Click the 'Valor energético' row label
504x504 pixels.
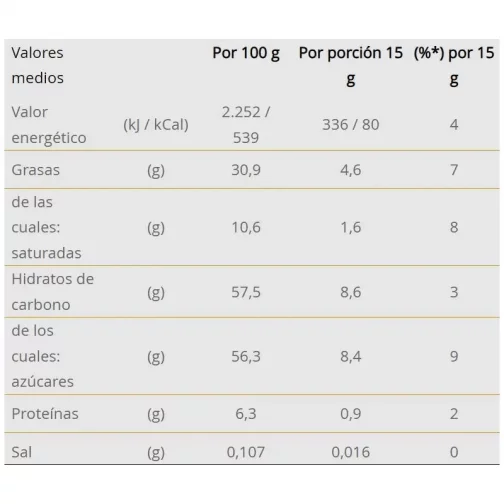coord(49,125)
